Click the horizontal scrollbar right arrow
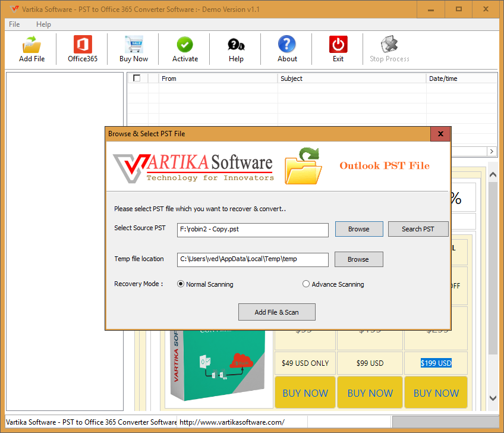This screenshot has height=433, width=504. coord(492,151)
